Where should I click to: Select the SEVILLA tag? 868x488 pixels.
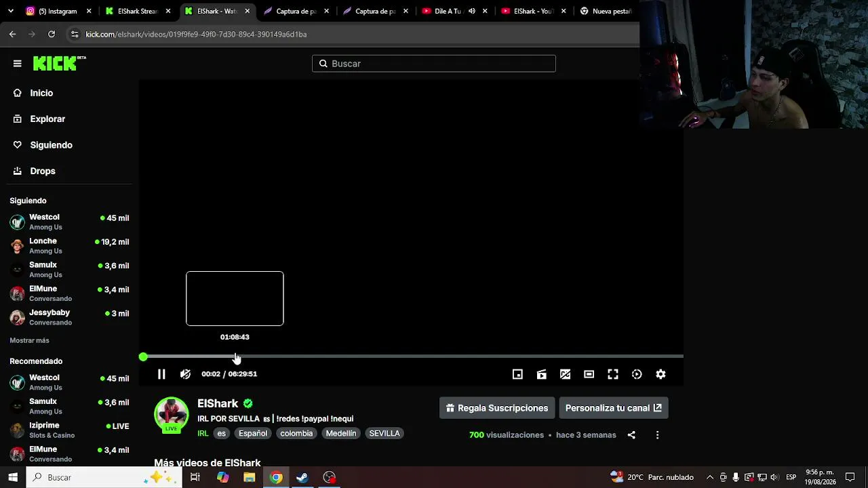click(384, 433)
